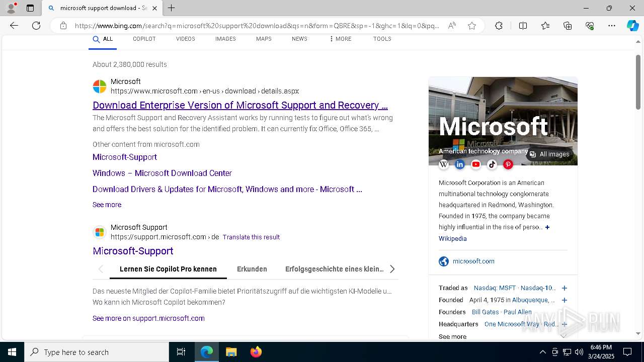Open Microsoft's TikTok icon

[x=492, y=164]
